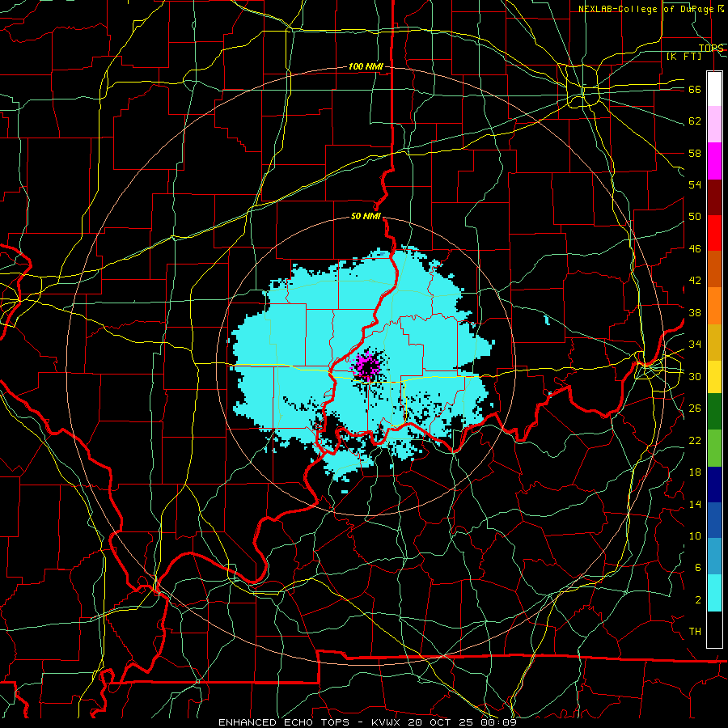Click the light pink 62 kft swatch
This screenshot has height=728, width=728.
(714, 124)
